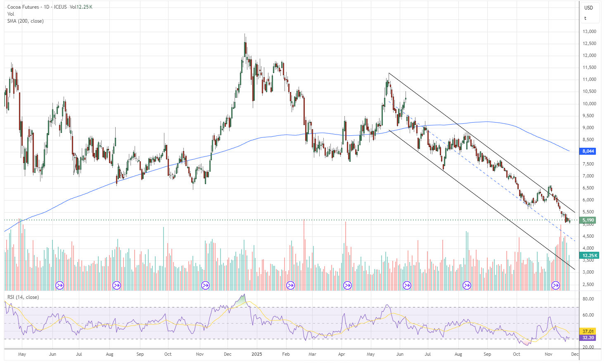Click the purple marker icon below May 2024
The width and height of the screenshot is (605, 364).
[x=59, y=284]
